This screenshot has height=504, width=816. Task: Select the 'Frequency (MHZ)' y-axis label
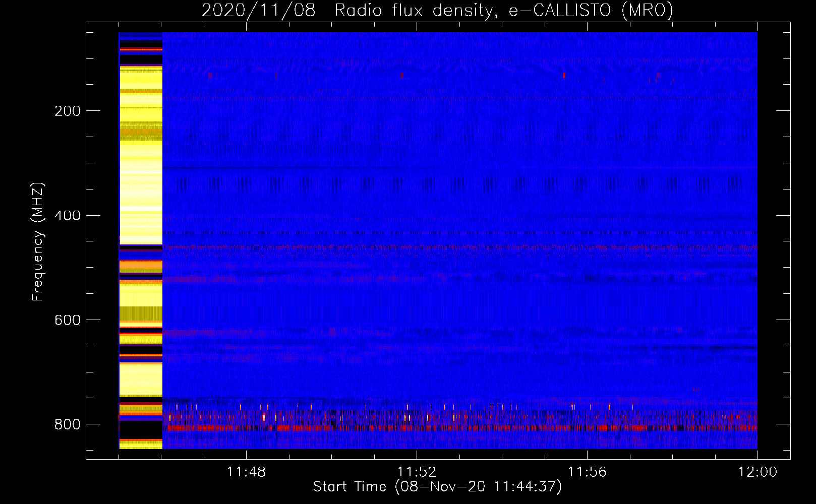click(x=37, y=241)
